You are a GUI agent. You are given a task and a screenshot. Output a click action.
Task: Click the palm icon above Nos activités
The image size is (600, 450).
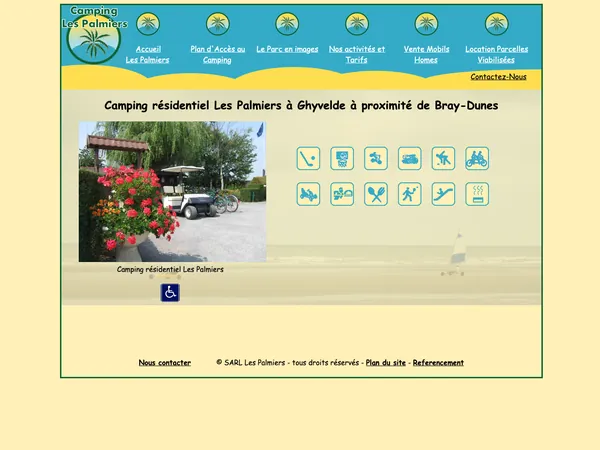[357, 24]
